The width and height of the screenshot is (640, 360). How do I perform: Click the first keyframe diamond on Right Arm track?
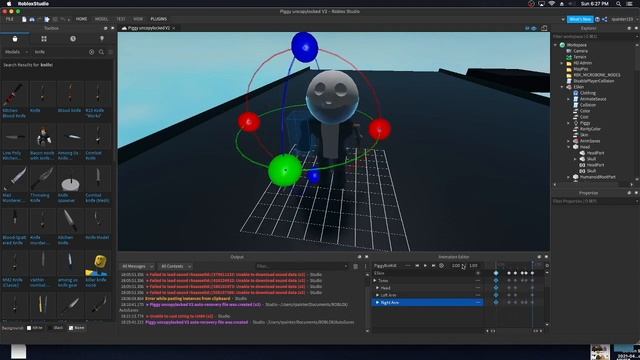tap(496, 302)
